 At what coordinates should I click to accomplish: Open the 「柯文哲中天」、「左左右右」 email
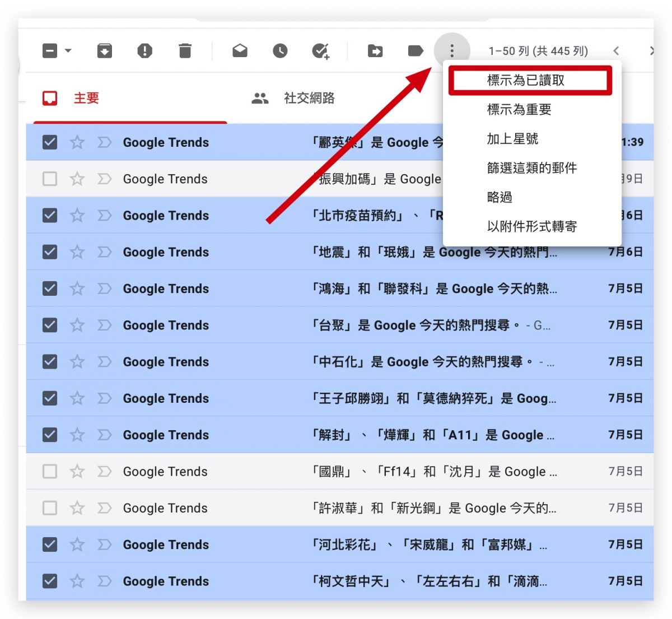click(428, 581)
